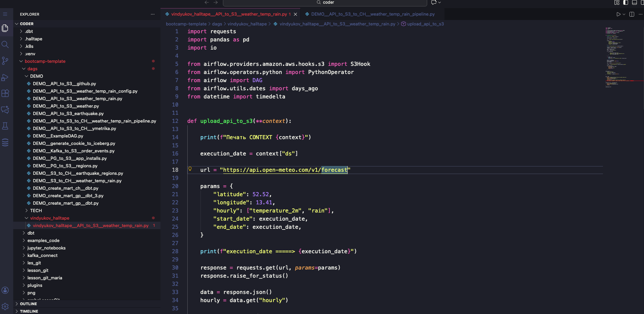Run the Python file
Screen dimensions: 644x314
[x=618, y=14]
